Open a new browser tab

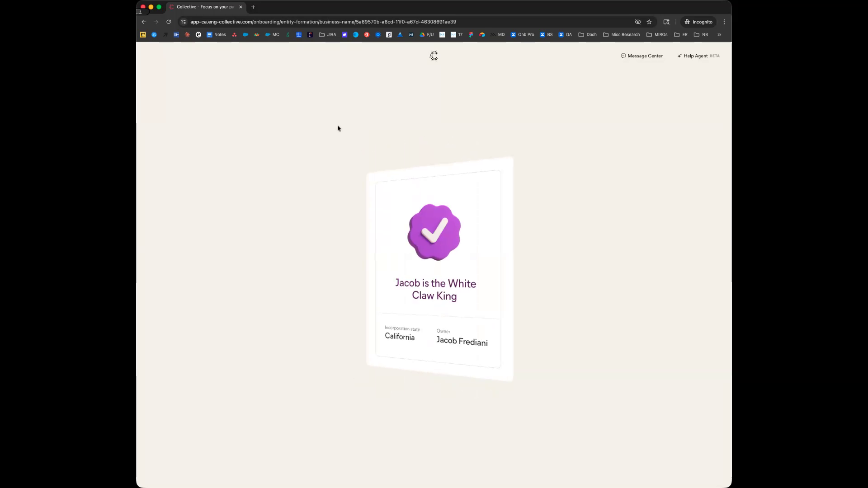253,7
